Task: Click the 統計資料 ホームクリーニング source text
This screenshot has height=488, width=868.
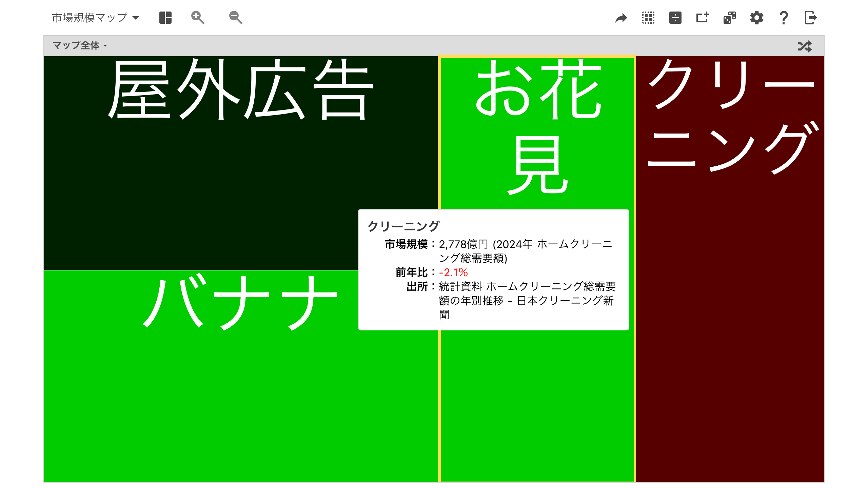Action: click(527, 300)
